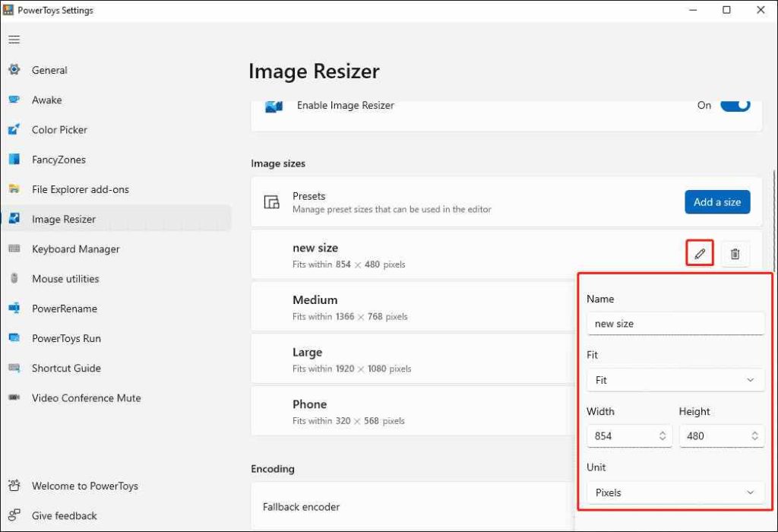Image resolution: width=778 pixels, height=532 pixels.
Task: Open the hamburger navigation menu
Action: tap(14, 40)
